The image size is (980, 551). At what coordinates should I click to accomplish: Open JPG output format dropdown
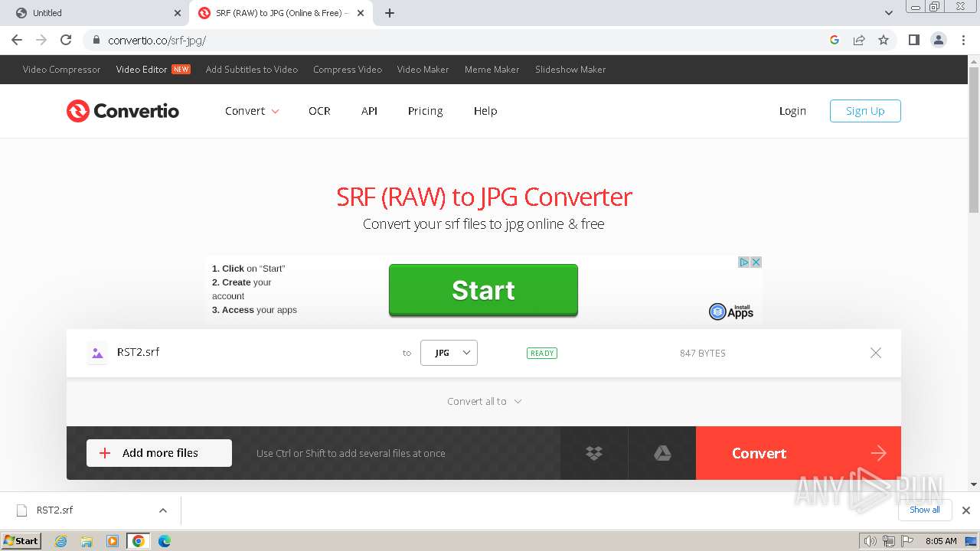click(449, 353)
